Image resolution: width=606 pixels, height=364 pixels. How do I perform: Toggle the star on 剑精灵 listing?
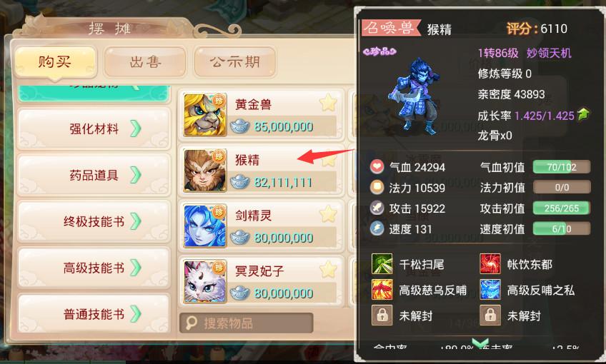tap(328, 214)
